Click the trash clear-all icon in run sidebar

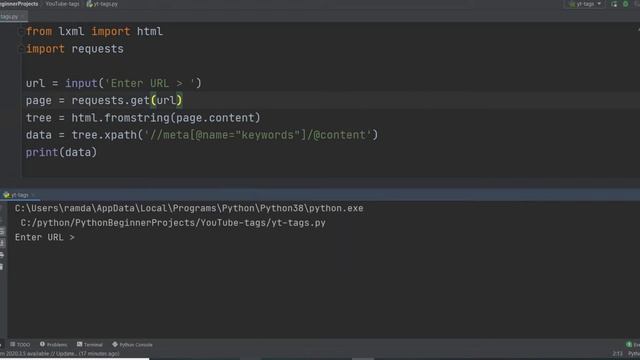pyautogui.click(x=2, y=267)
